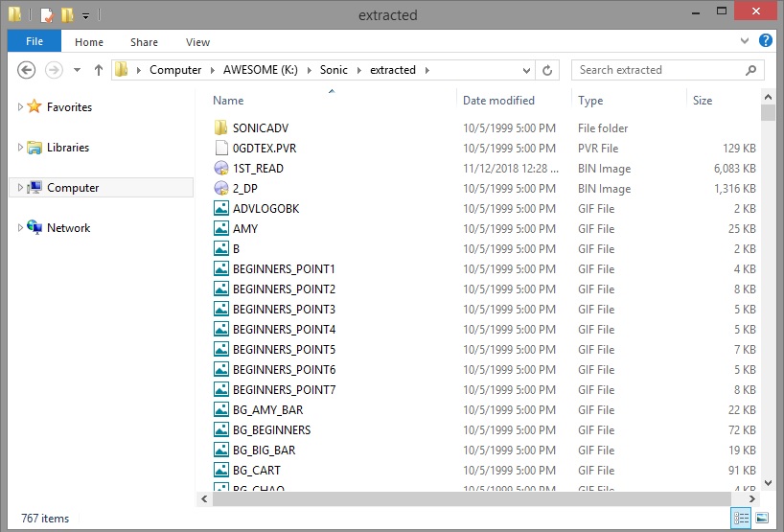Image resolution: width=784 pixels, height=532 pixels.
Task: Select the 0GDTEX.PVR file icon
Action: point(221,148)
